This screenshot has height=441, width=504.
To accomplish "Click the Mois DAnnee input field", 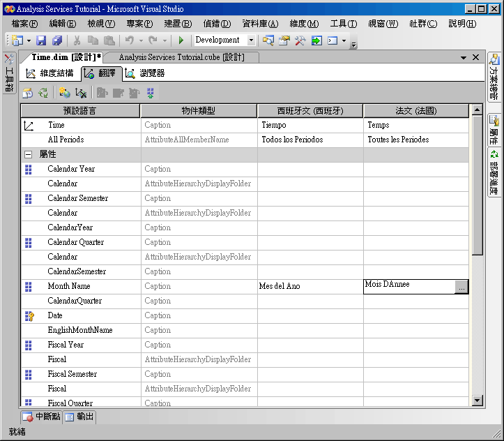I will 409,287.
